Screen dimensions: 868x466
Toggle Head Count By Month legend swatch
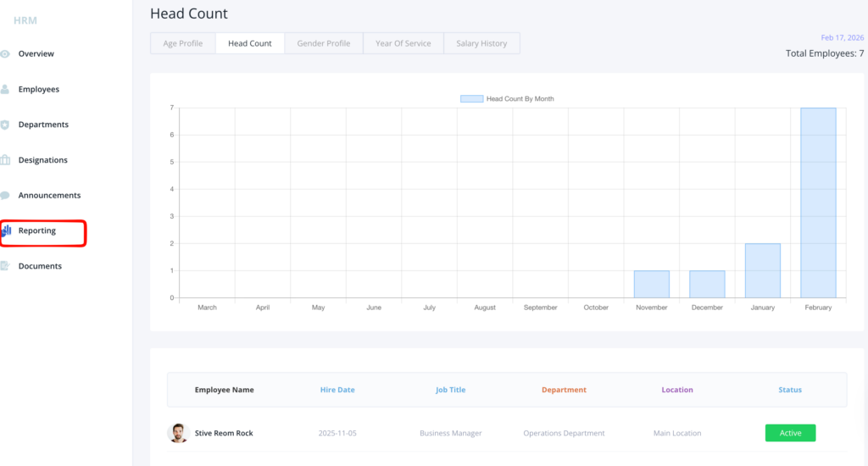click(471, 99)
